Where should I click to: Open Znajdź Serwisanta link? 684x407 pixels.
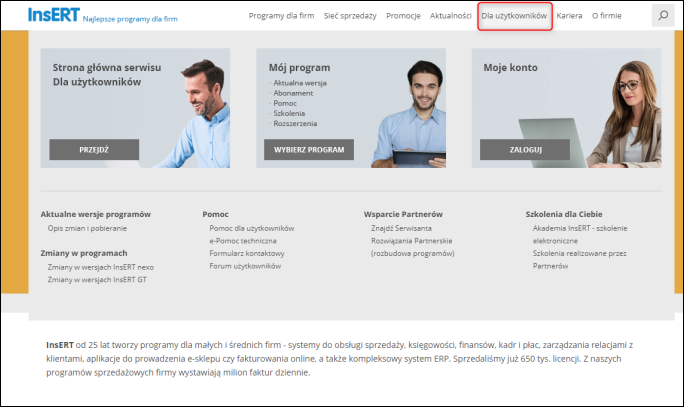tap(401, 228)
